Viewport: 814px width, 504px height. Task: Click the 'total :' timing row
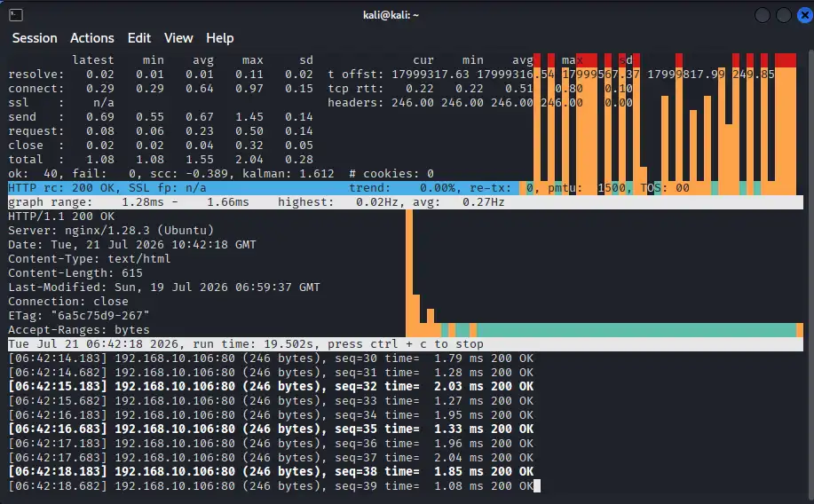coord(161,160)
